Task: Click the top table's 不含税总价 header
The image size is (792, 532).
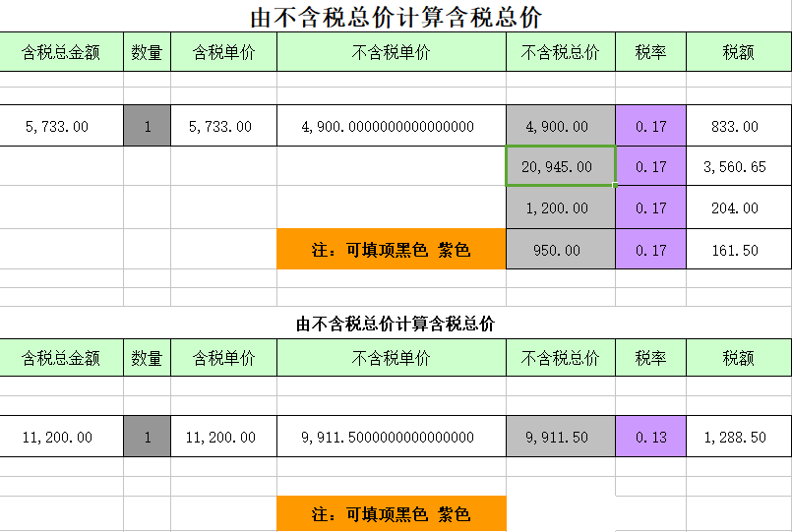Action: click(x=561, y=52)
